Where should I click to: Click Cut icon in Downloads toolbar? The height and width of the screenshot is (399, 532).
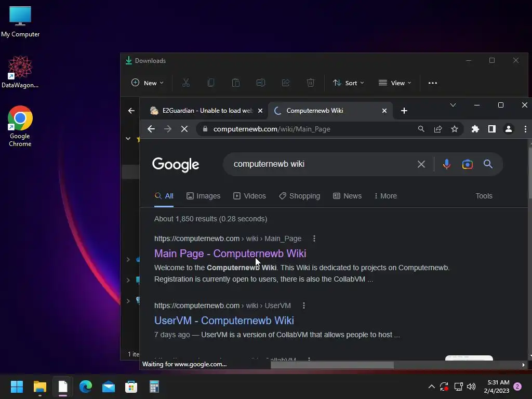pyautogui.click(x=186, y=83)
